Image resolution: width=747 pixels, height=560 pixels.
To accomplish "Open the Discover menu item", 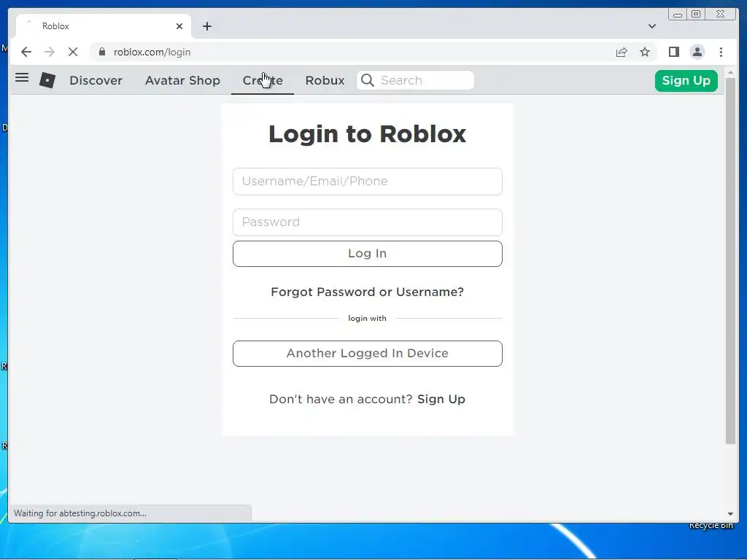I will [x=96, y=80].
